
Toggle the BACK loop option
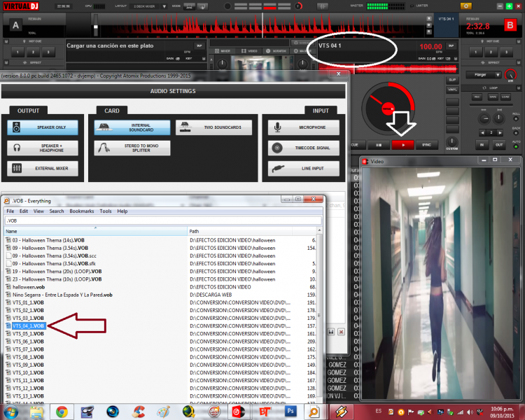(516, 133)
